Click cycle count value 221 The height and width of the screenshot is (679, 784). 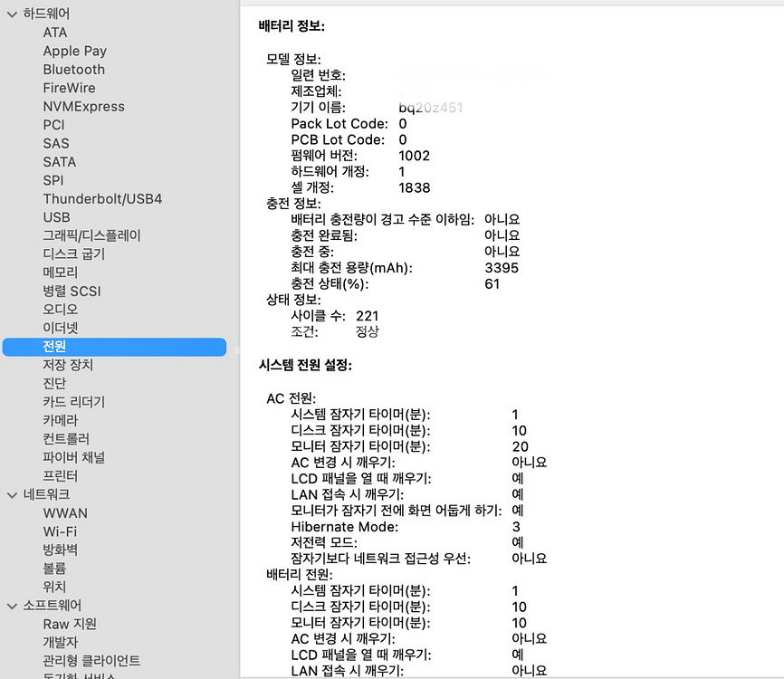pyautogui.click(x=367, y=315)
